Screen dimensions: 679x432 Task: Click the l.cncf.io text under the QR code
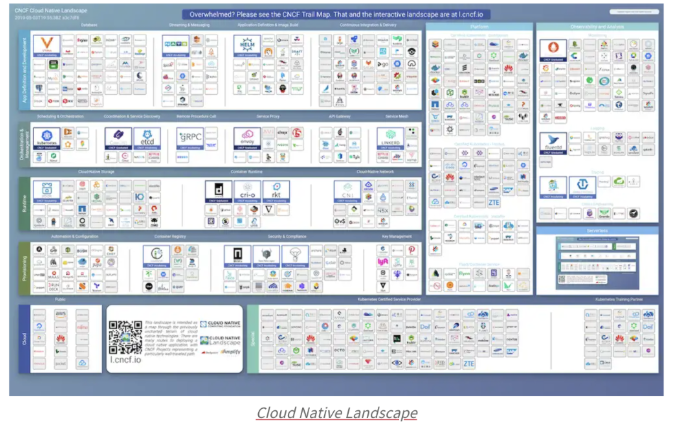coord(126,360)
